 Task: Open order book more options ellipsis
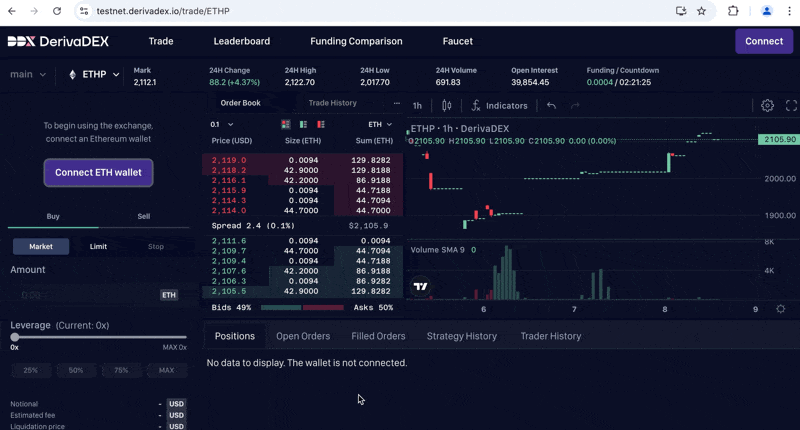pyautogui.click(x=396, y=103)
